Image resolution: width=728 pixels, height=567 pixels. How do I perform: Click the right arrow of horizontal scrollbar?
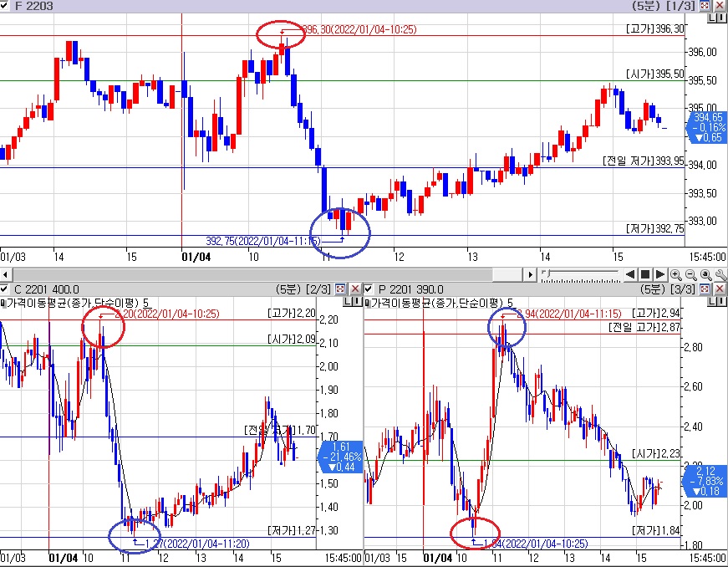coord(531,274)
